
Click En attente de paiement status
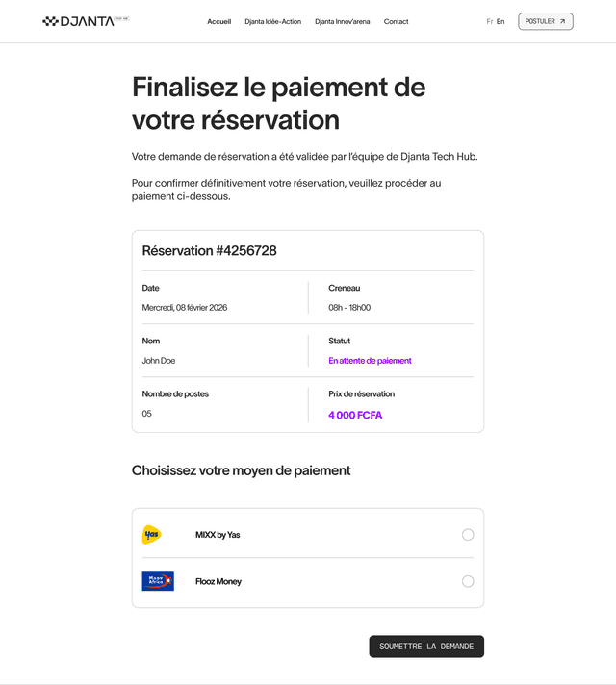pos(370,361)
